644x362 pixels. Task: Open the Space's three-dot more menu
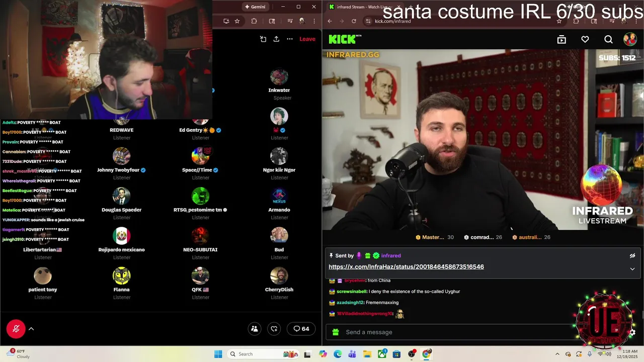290,39
